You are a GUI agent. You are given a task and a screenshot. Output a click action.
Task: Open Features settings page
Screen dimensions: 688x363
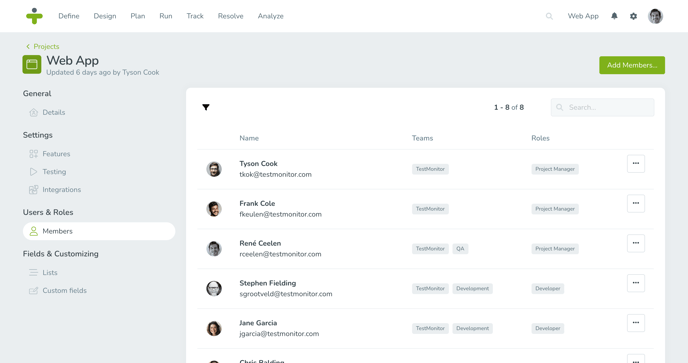coord(56,154)
